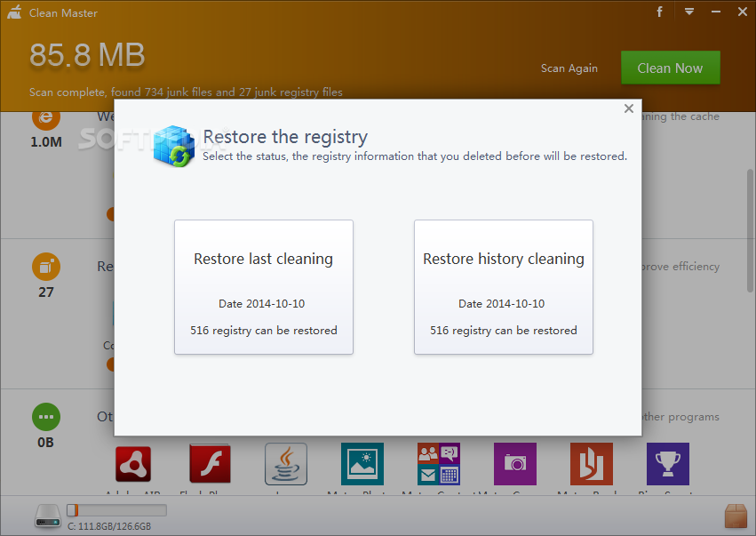Viewport: 756px width, 536px height.
Task: Select Restore history cleaning card
Action: 504,287
